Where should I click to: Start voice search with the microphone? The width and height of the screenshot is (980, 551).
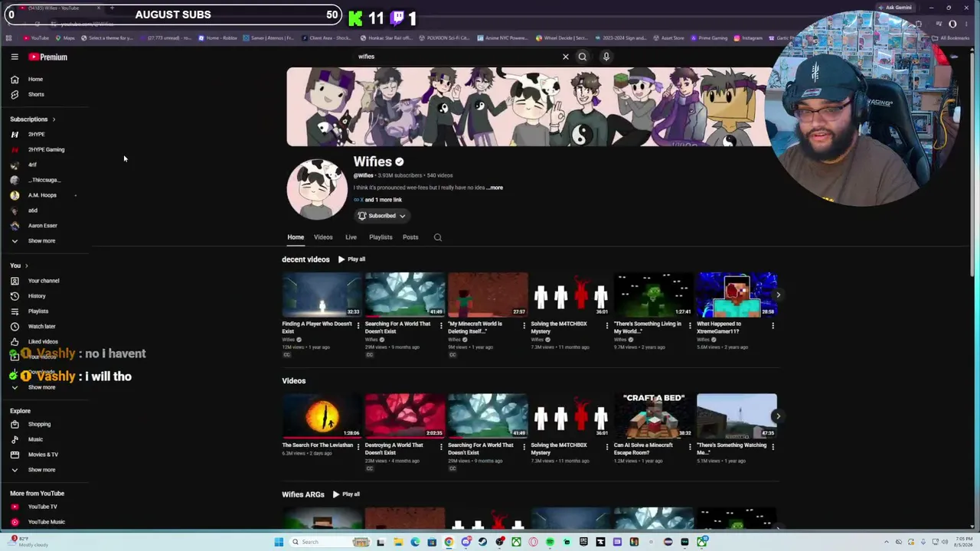click(606, 56)
